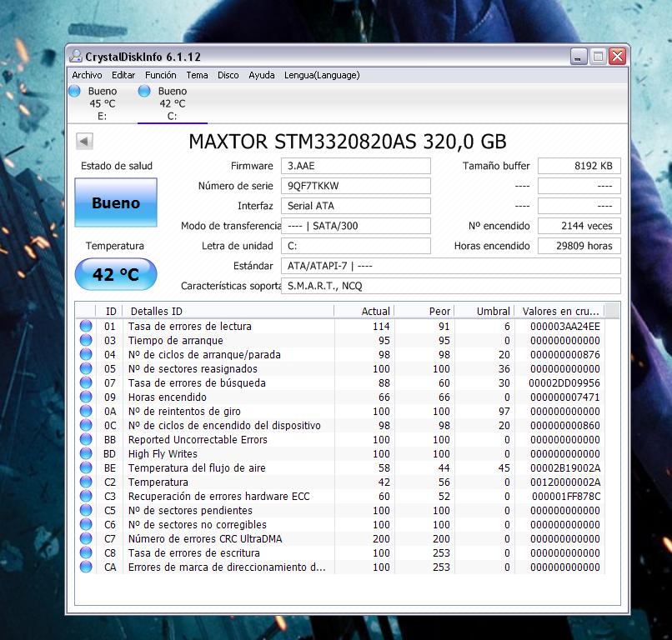Screen dimensions: 672x640
Task: Click status orb for High Fly Writes
Action: 86,454
